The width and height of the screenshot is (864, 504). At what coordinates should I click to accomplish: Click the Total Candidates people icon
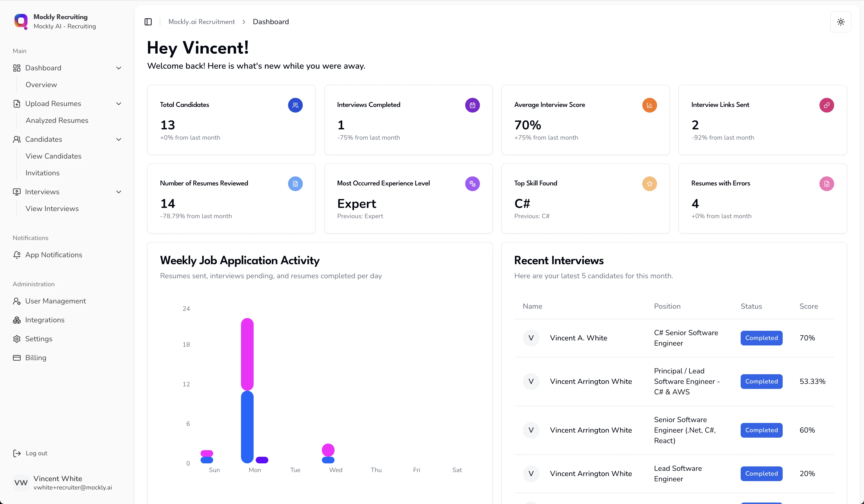[x=295, y=105]
